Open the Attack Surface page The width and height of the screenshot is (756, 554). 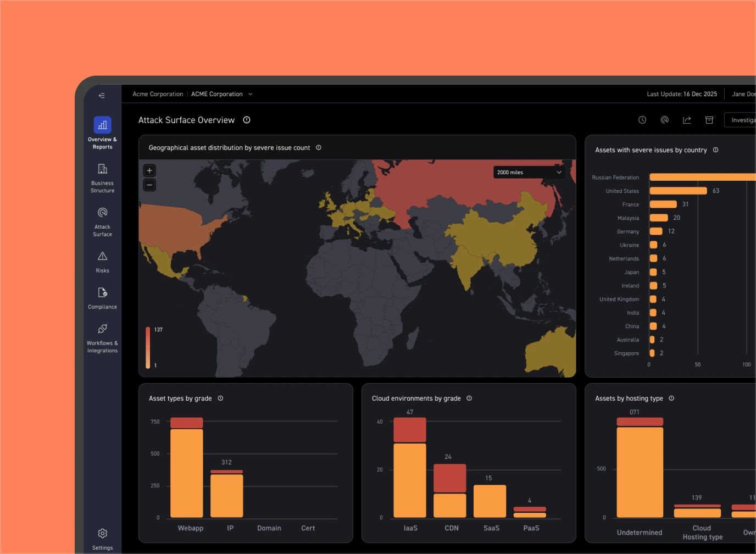pos(102,221)
